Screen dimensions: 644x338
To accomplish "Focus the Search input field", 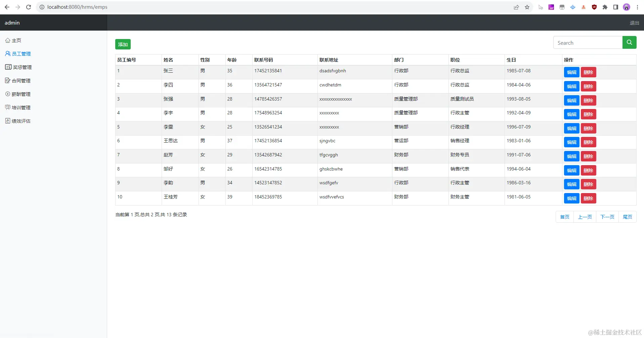I will (588, 42).
